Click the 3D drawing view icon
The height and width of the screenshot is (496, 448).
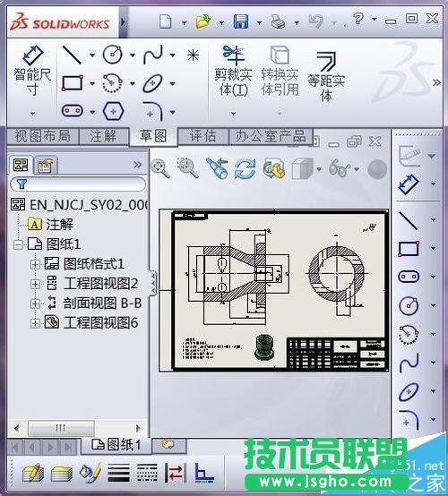click(x=273, y=168)
